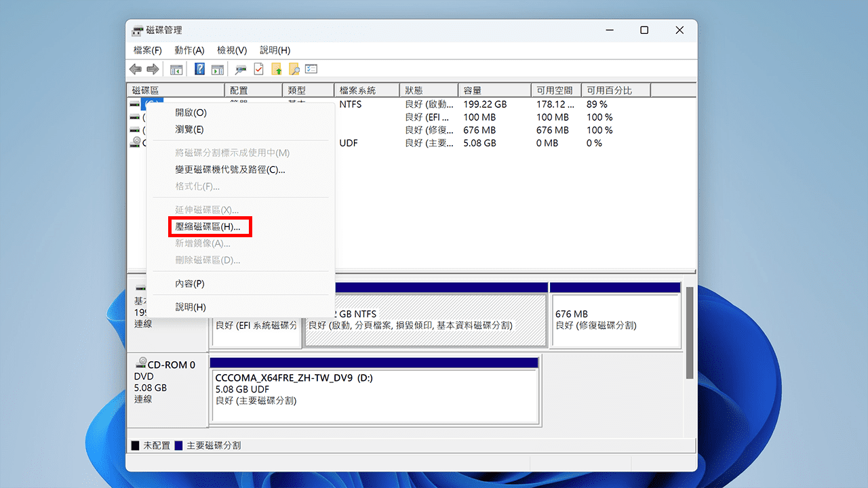Click the Forward navigation arrow icon
868x488 pixels.
tap(153, 68)
